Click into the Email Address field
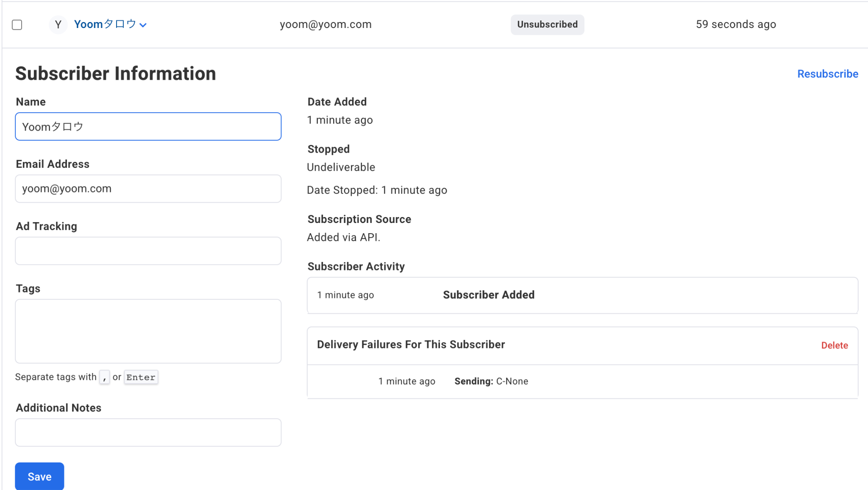 click(x=148, y=189)
